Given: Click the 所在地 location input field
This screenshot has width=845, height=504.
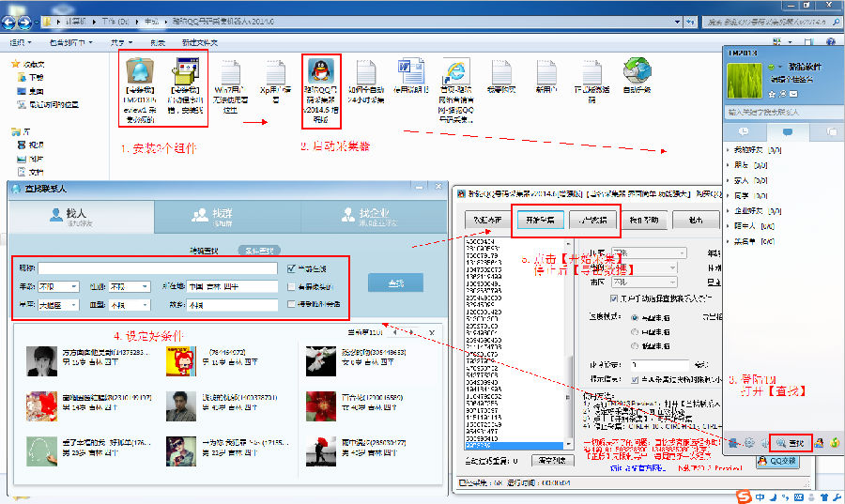Looking at the screenshot, I should tap(232, 287).
